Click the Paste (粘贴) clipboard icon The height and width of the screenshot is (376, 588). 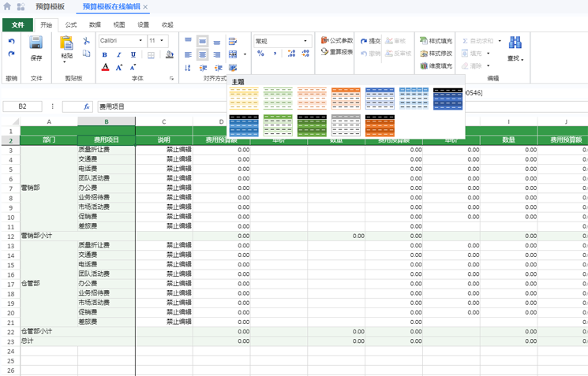pyautogui.click(x=67, y=44)
